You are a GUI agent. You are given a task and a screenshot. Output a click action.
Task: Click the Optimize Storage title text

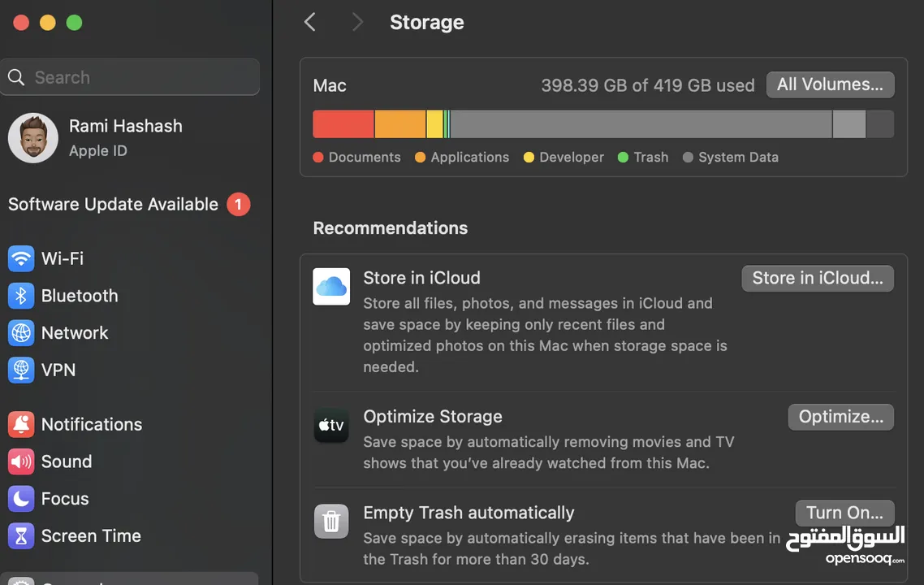433,416
